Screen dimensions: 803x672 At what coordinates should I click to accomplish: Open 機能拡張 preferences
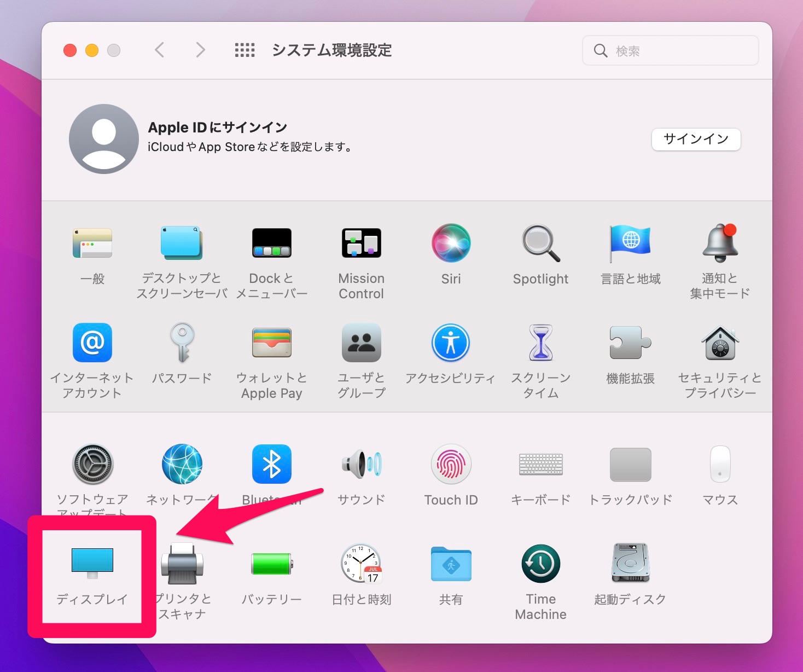(x=630, y=343)
